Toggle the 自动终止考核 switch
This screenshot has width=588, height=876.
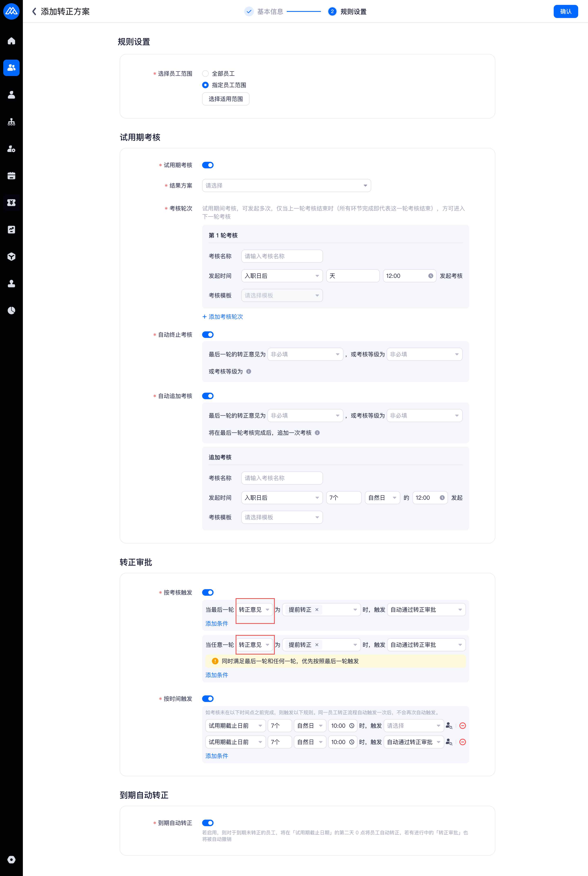click(x=208, y=335)
